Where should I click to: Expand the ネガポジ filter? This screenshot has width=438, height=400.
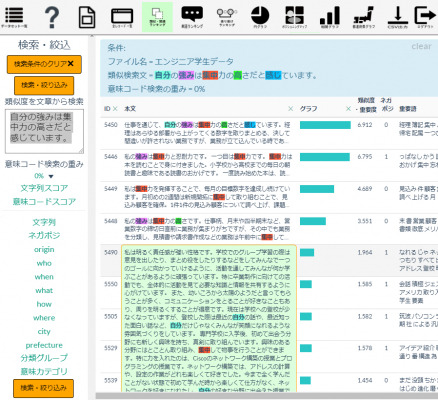44,235
